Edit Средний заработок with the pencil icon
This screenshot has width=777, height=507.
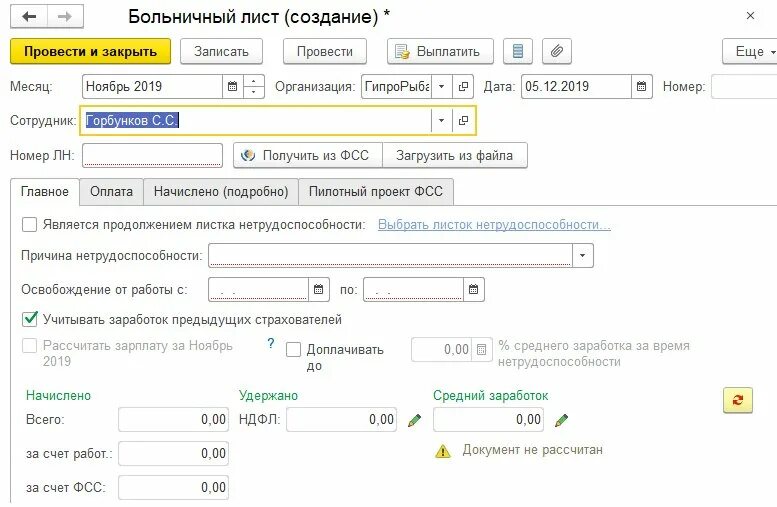pyautogui.click(x=561, y=420)
